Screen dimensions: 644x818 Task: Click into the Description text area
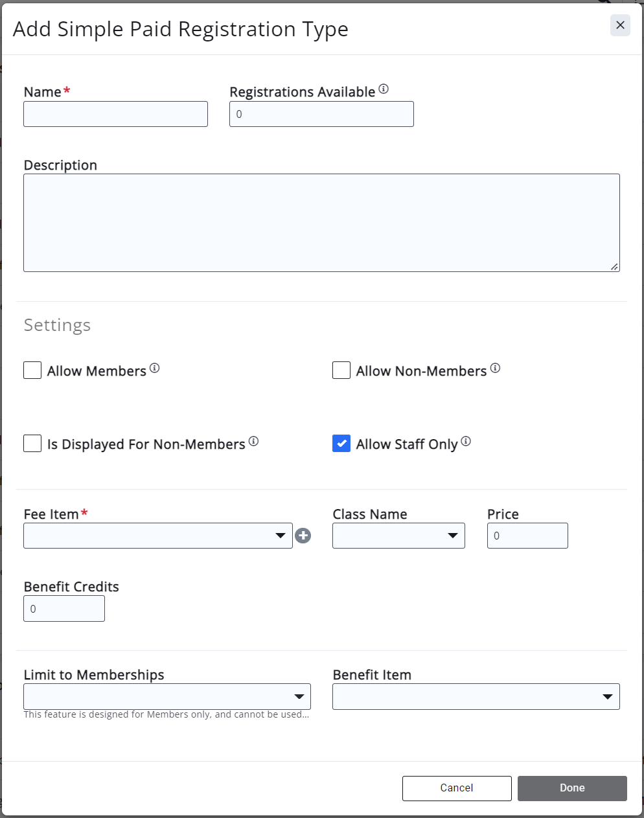(x=321, y=223)
